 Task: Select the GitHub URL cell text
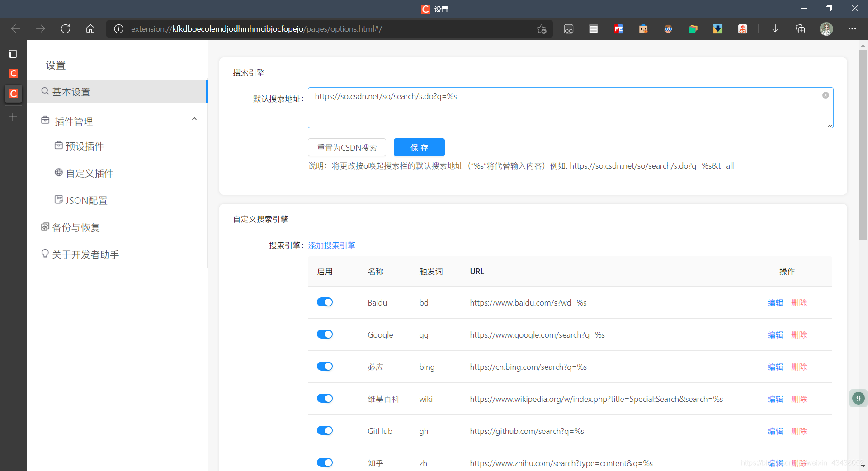click(527, 431)
